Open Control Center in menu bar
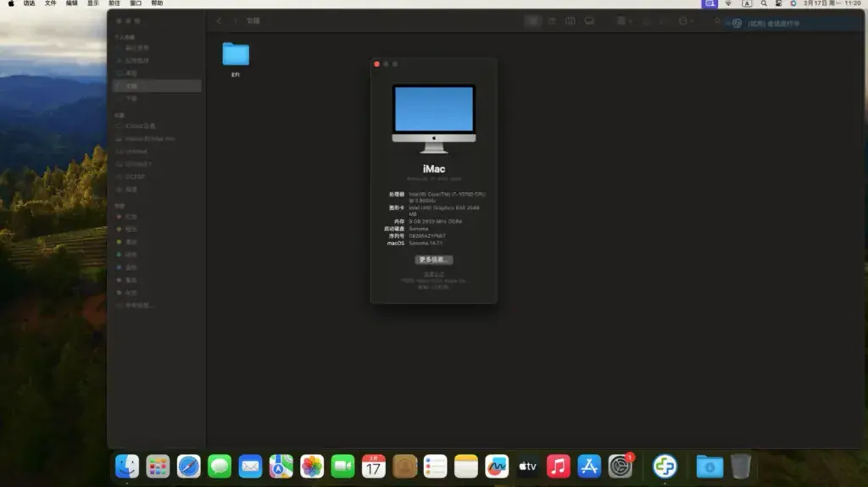Viewport: 868px width, 487px height. tap(778, 3)
